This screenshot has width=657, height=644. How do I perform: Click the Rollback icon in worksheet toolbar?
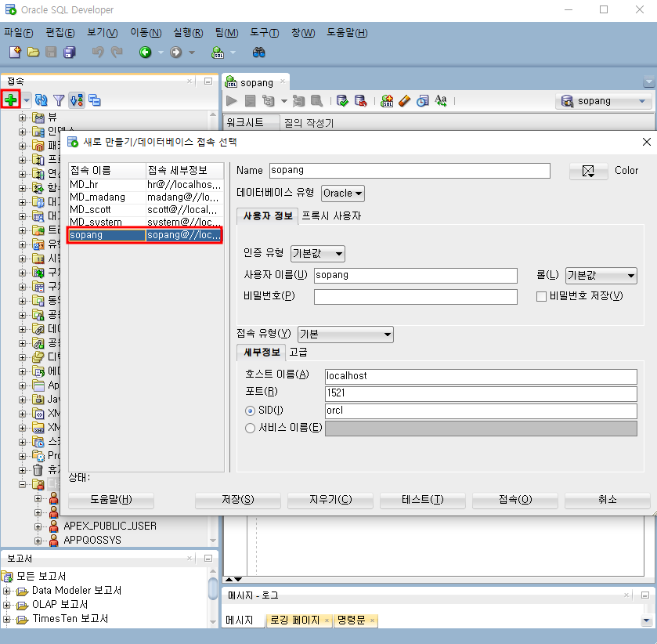coord(361,101)
